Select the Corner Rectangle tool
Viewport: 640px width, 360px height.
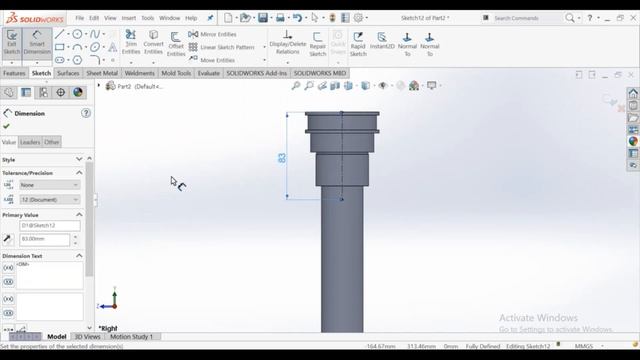point(60,47)
